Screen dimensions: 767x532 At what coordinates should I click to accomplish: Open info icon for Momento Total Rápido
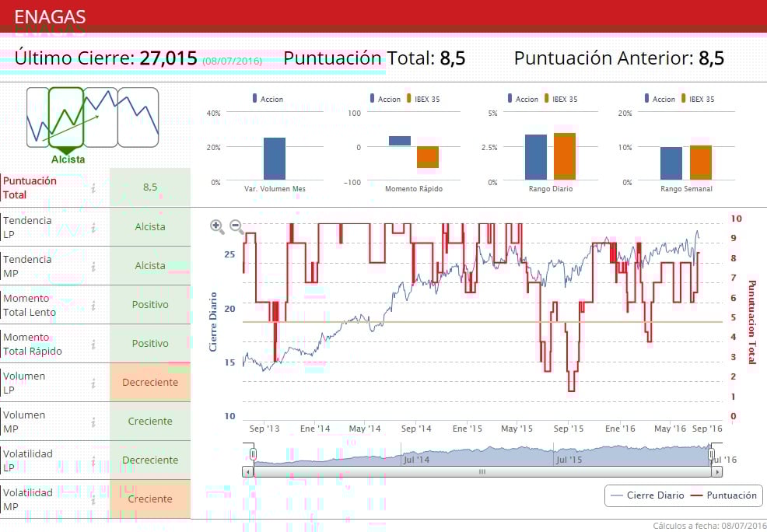pyautogui.click(x=93, y=345)
